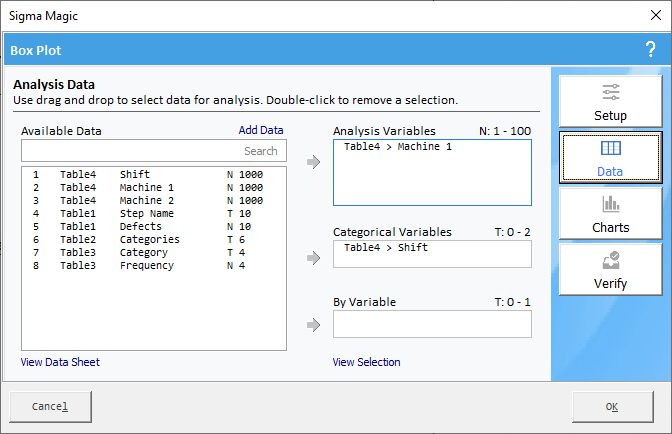
Task: Focus the Search input field
Action: pos(154,151)
